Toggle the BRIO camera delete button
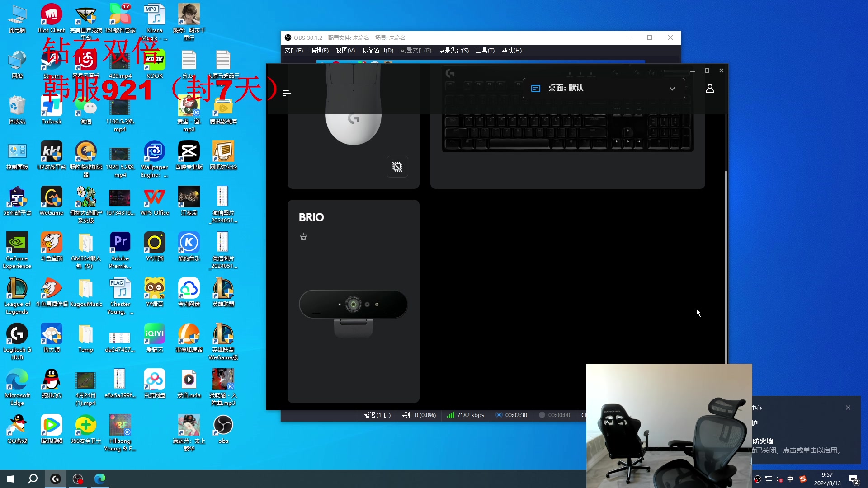This screenshot has height=488, width=868. [x=303, y=237]
